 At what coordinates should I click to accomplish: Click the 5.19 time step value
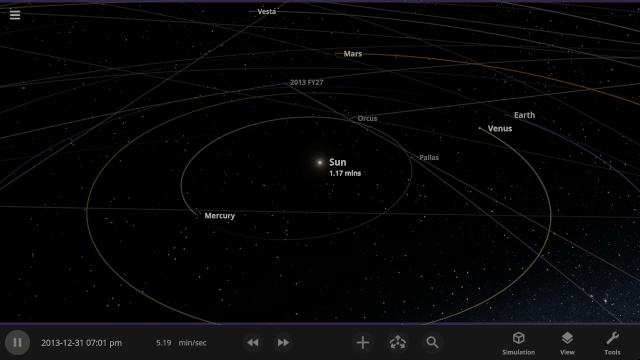click(163, 343)
